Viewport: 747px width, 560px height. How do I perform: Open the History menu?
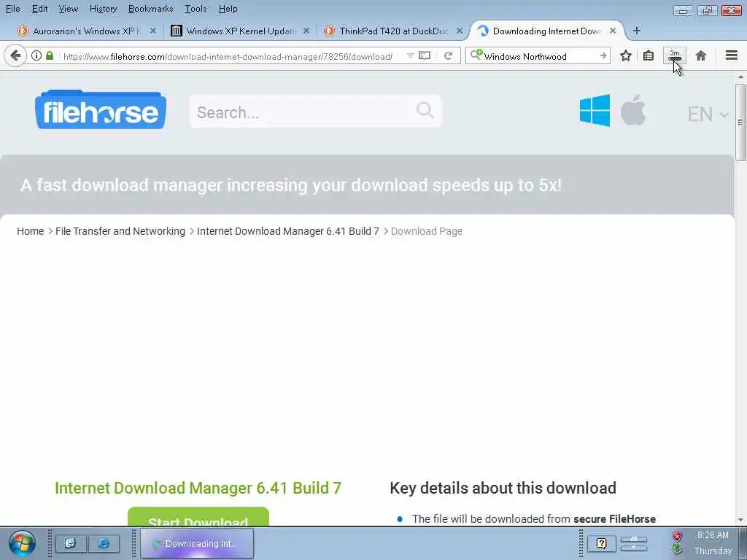103,9
